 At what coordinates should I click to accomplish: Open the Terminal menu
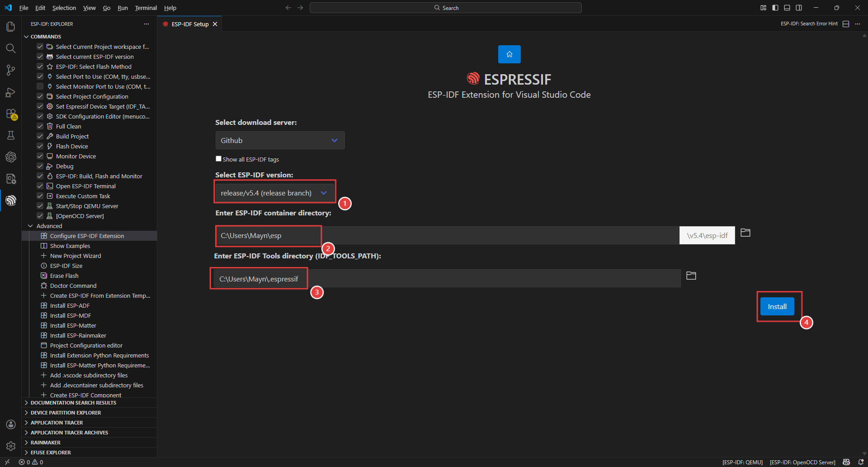[x=146, y=8]
